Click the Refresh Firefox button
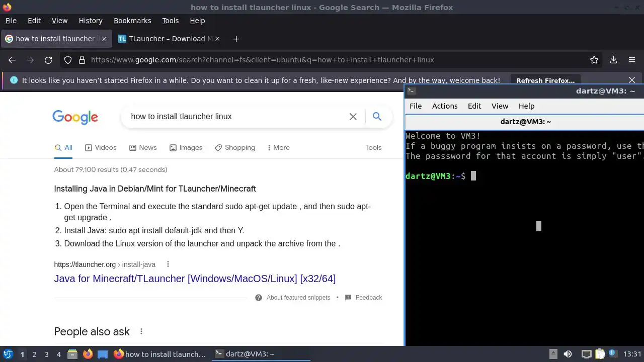The width and height of the screenshot is (644, 362). [545, 80]
